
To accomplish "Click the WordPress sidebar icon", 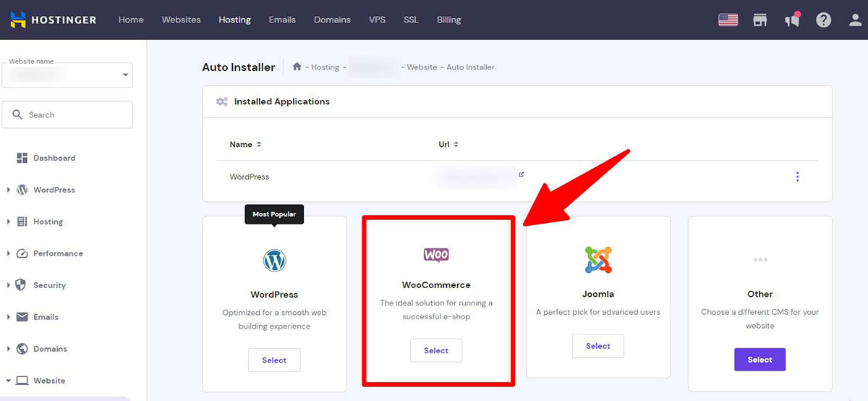I will tap(22, 190).
